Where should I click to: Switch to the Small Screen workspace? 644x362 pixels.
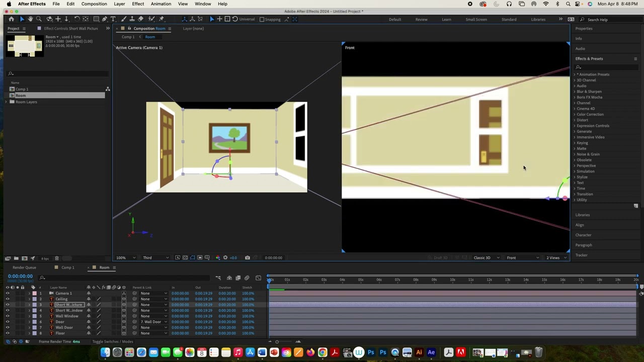click(476, 20)
